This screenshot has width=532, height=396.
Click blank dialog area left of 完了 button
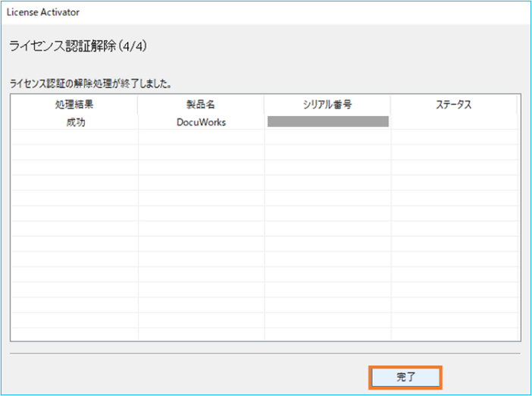(x=189, y=376)
